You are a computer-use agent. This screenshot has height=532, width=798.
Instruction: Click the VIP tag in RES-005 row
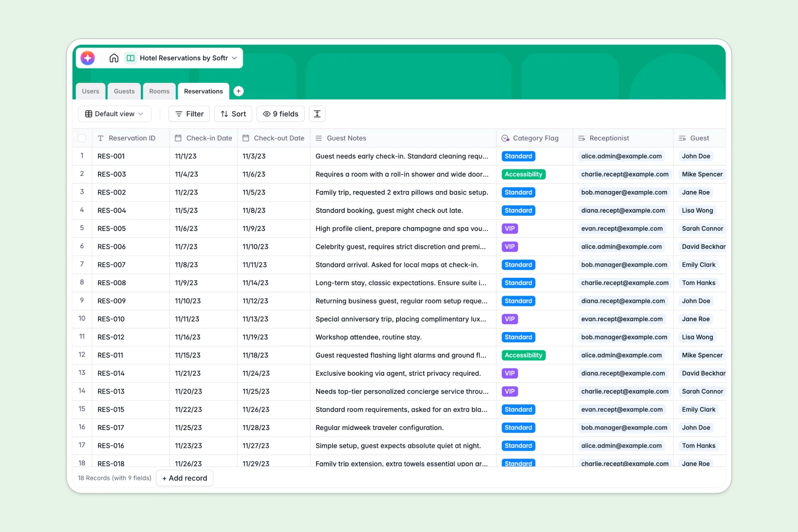(510, 229)
